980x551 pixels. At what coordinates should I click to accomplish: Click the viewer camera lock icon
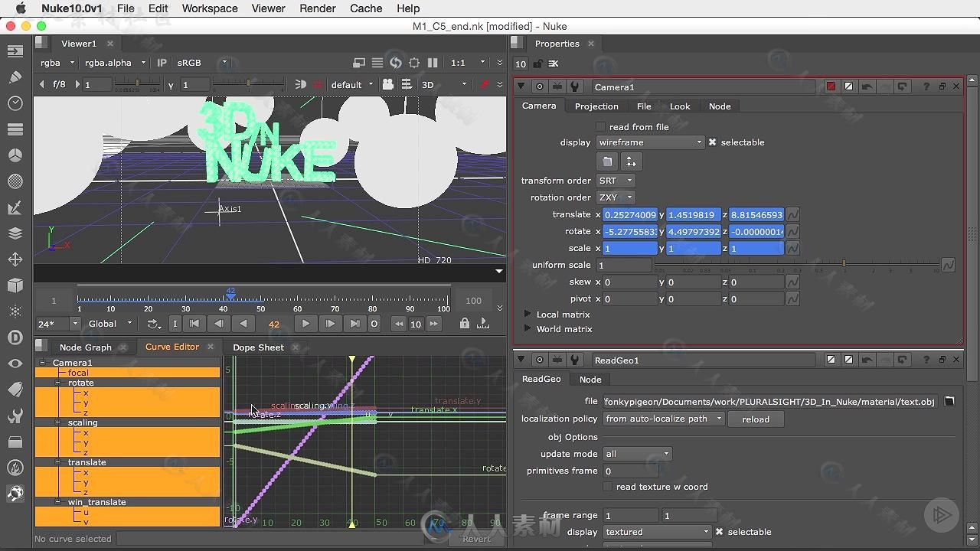tap(388, 84)
